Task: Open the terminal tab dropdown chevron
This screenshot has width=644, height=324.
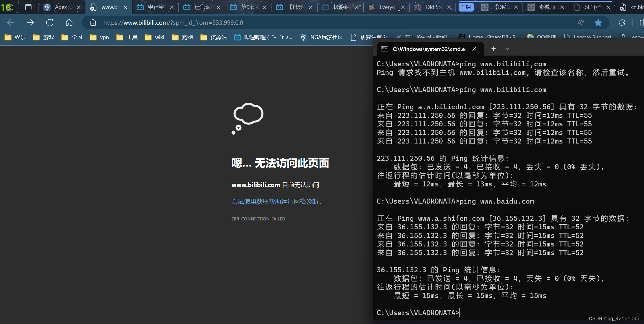Action: click(507, 49)
